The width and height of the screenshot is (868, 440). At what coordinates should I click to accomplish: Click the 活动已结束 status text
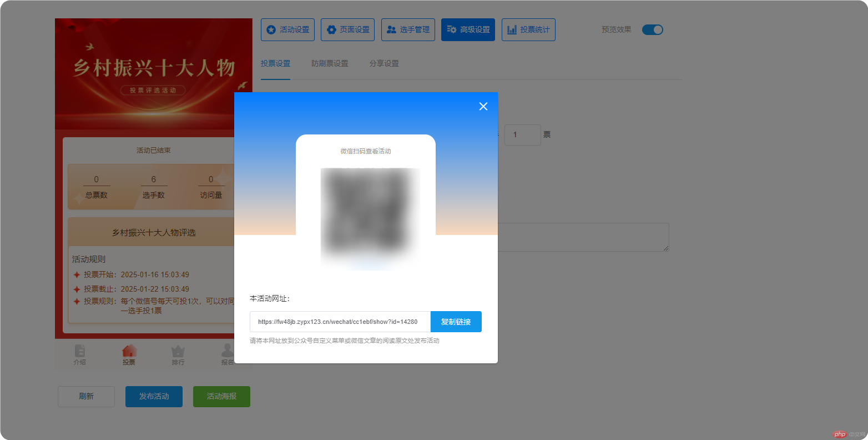click(x=154, y=150)
